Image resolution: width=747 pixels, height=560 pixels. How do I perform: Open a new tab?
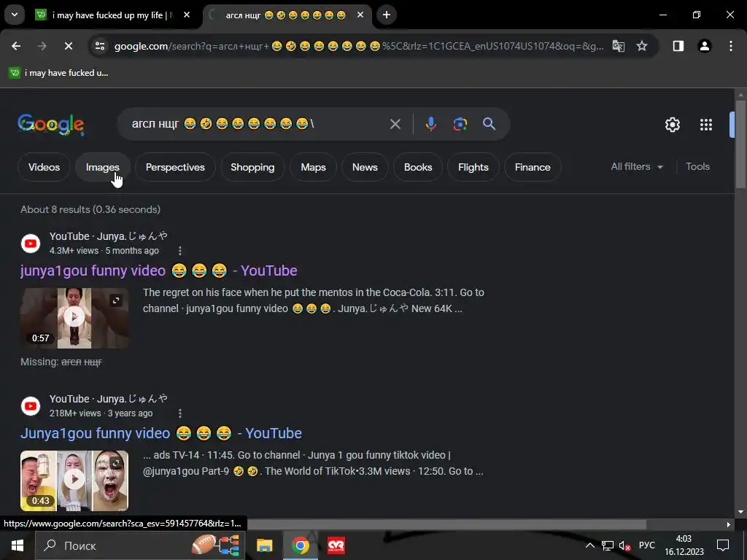pyautogui.click(x=387, y=15)
